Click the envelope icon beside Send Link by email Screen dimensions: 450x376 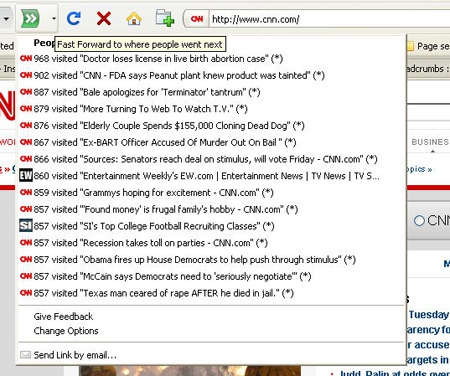[25, 355]
